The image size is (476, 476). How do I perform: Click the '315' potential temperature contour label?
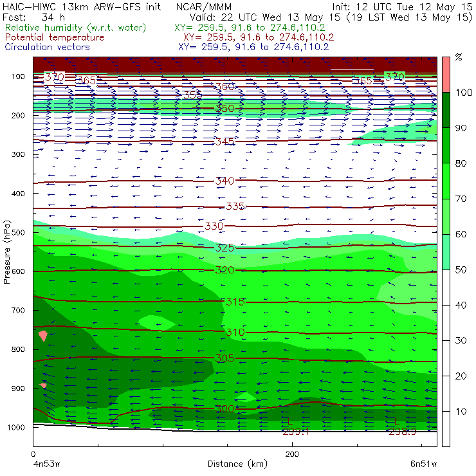pos(235,302)
